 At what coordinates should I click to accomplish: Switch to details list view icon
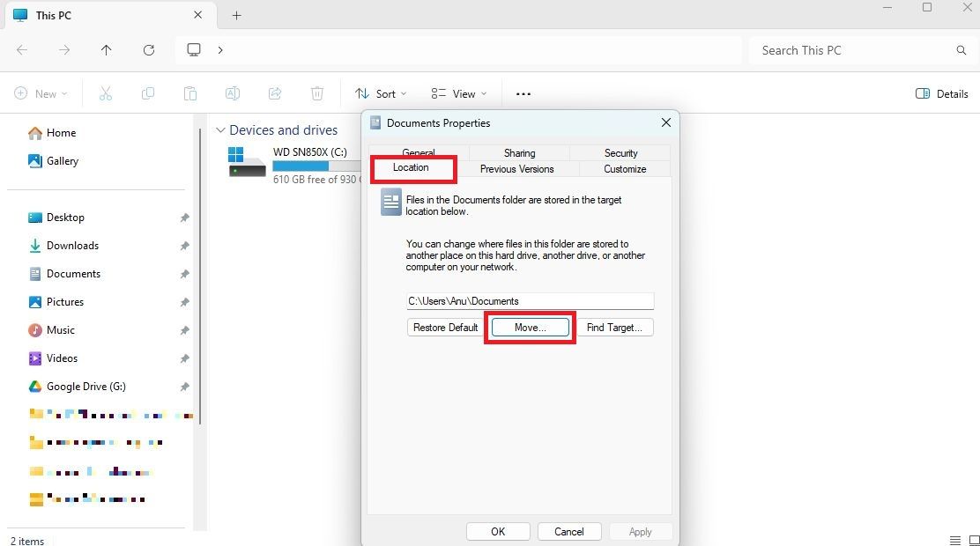955,541
